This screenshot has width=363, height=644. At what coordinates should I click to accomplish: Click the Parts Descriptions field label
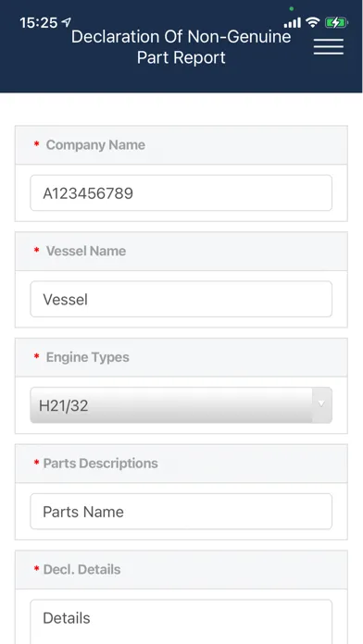(100, 464)
